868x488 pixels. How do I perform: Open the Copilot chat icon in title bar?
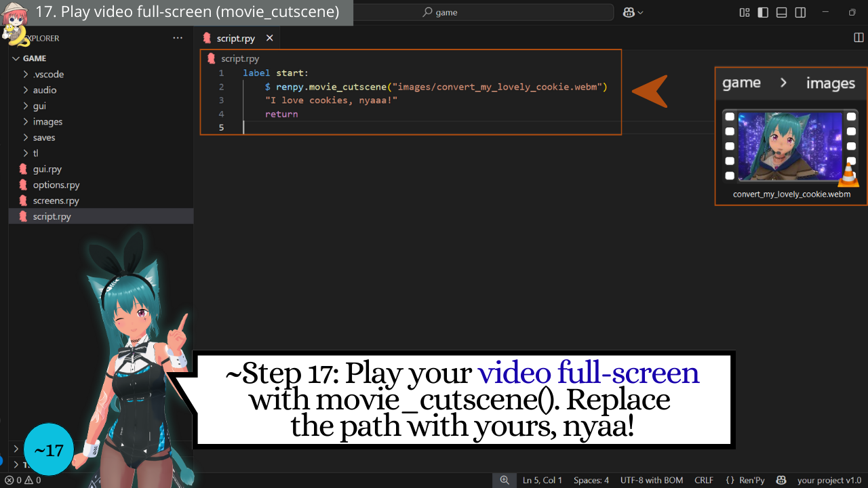coord(629,12)
